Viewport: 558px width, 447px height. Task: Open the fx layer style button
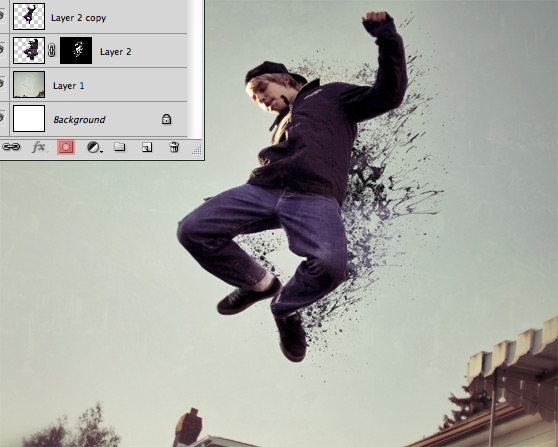(38, 147)
